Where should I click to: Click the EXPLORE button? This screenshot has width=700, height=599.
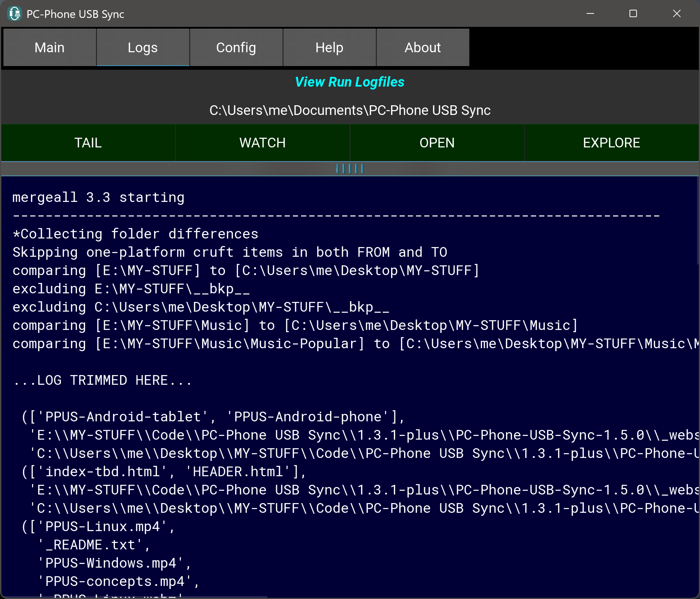point(611,143)
